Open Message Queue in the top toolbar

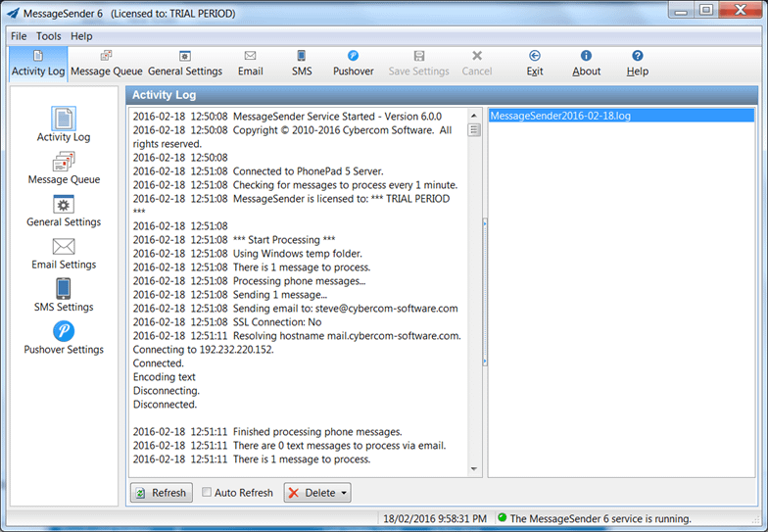pos(106,64)
